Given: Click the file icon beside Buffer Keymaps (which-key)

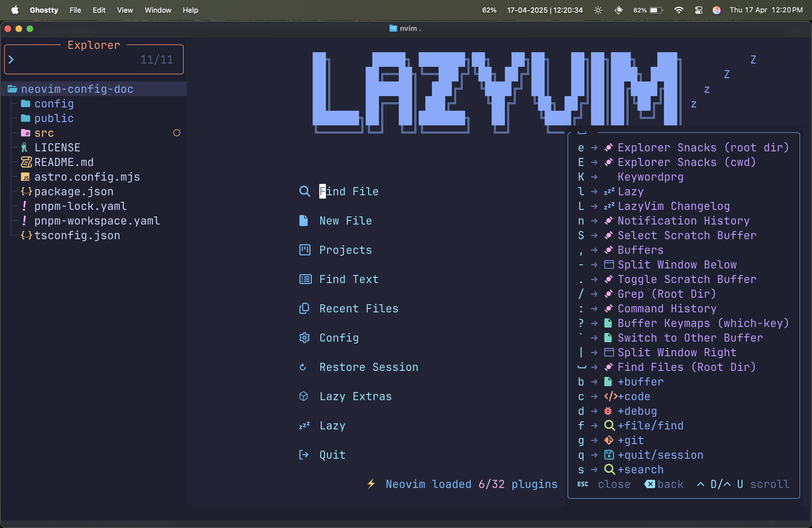Looking at the screenshot, I should [608, 323].
